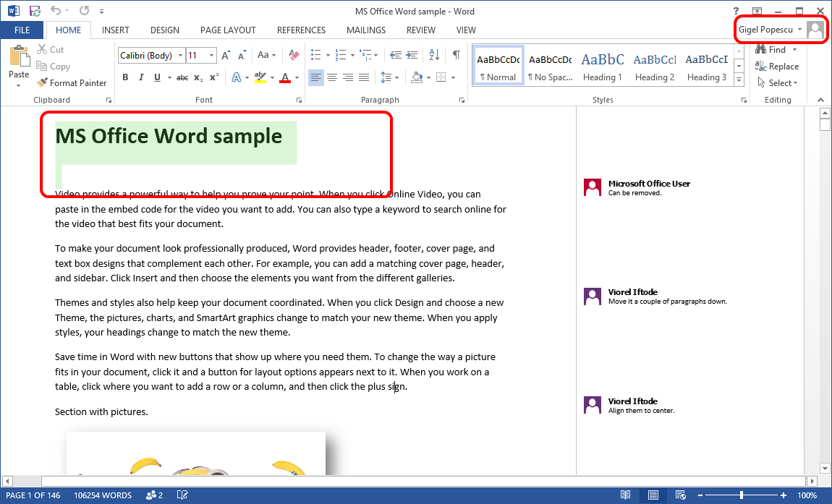The image size is (832, 504).
Task: Save the document from quick access toolbar
Action: pyautogui.click(x=35, y=11)
